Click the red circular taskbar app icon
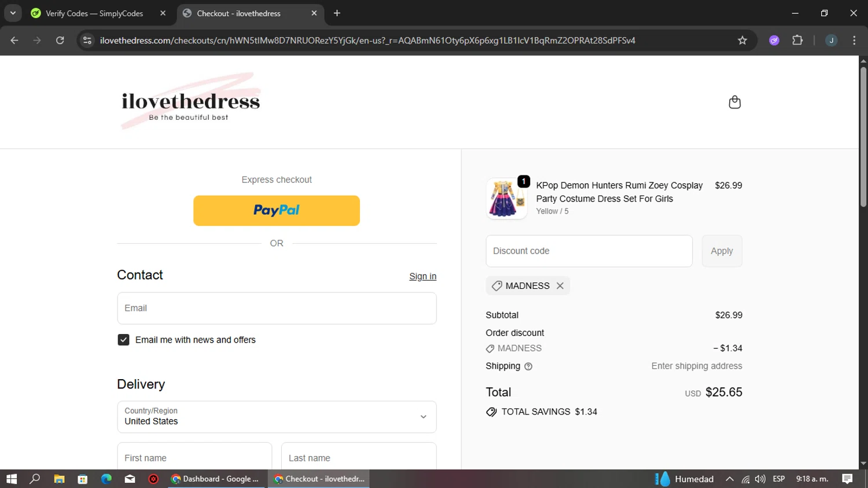 point(153,479)
